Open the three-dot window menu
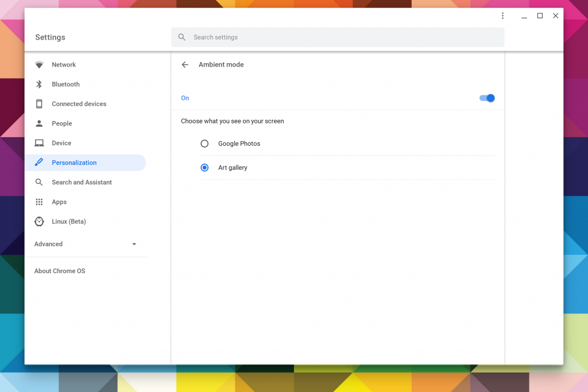 coord(502,15)
